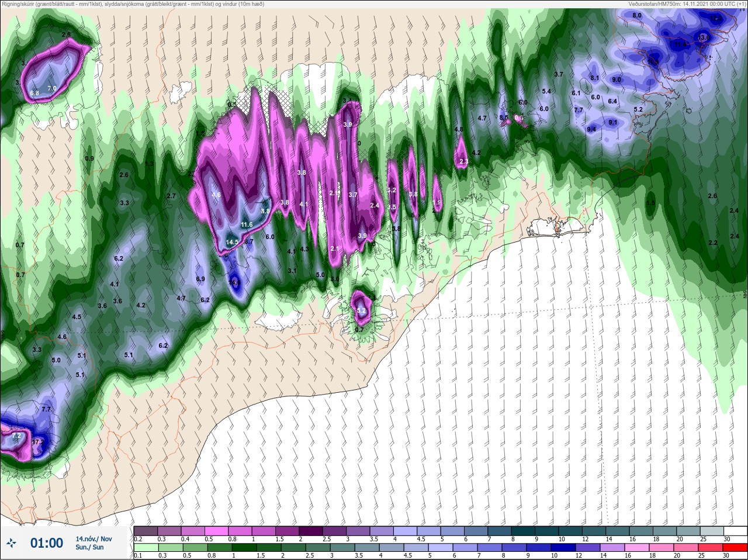Click the 6.8 value in top-left purple blob
Viewport: 748px width, 560px height.
(x=34, y=93)
